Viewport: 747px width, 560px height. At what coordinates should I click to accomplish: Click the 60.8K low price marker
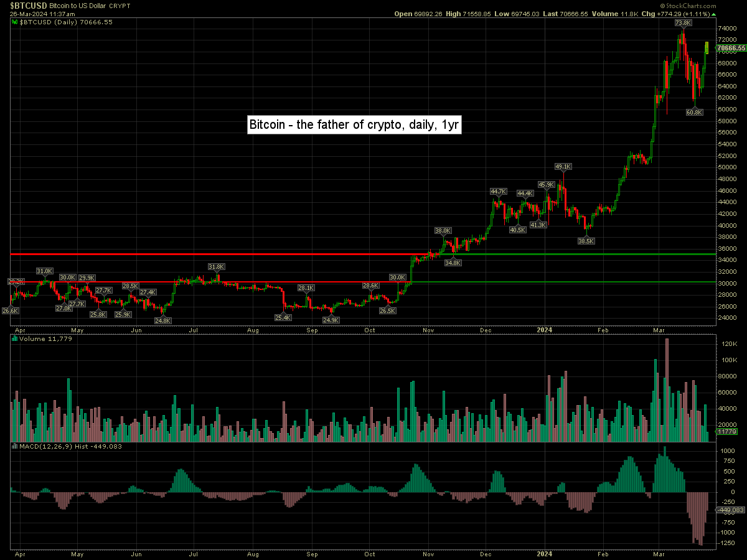[x=694, y=113]
